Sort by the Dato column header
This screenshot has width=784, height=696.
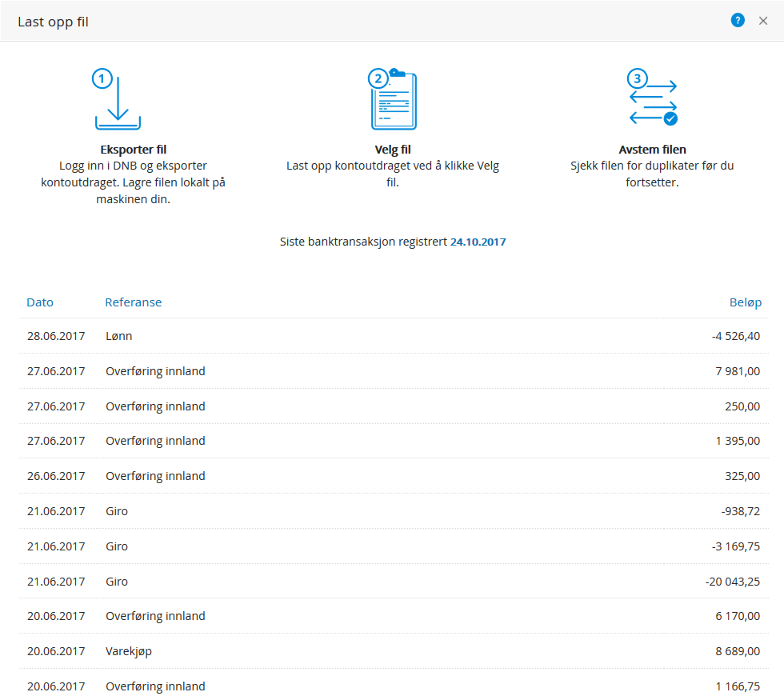[40, 302]
